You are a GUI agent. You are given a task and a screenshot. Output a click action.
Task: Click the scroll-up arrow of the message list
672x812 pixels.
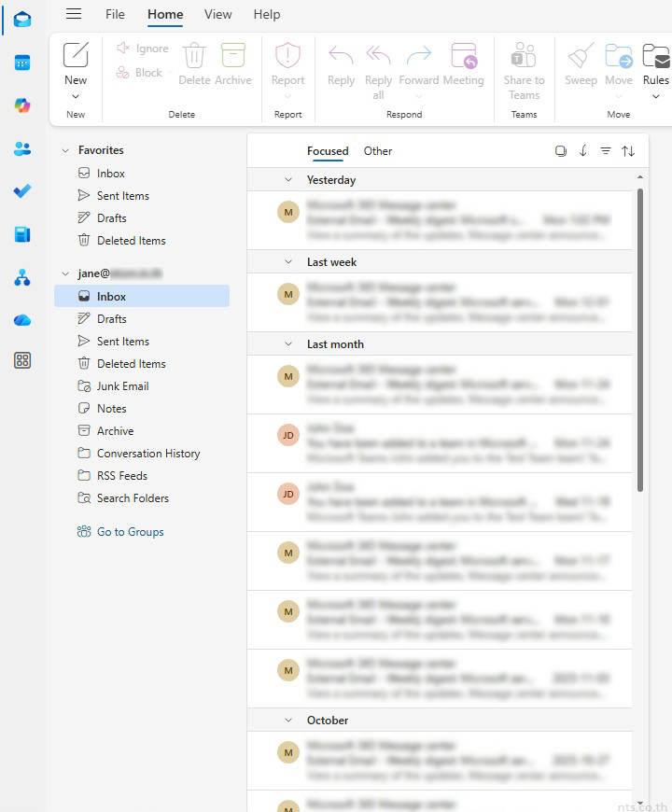pyautogui.click(x=640, y=177)
